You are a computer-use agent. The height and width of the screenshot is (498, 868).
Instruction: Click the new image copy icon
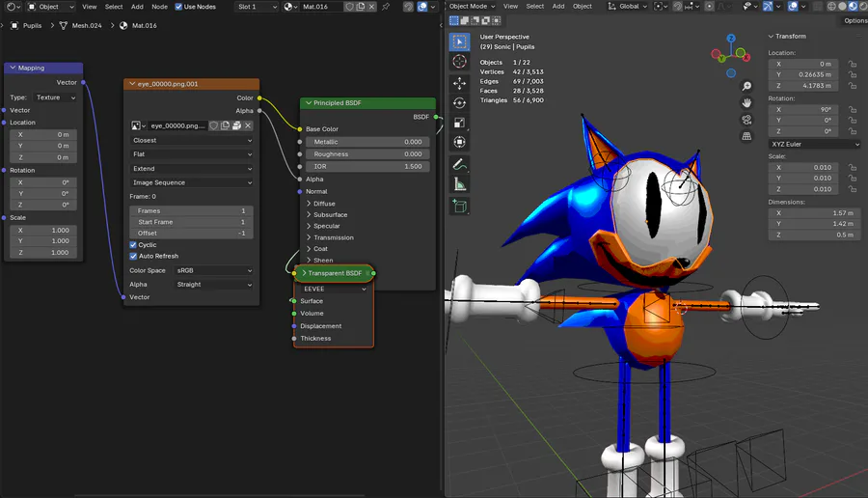pyautogui.click(x=226, y=125)
